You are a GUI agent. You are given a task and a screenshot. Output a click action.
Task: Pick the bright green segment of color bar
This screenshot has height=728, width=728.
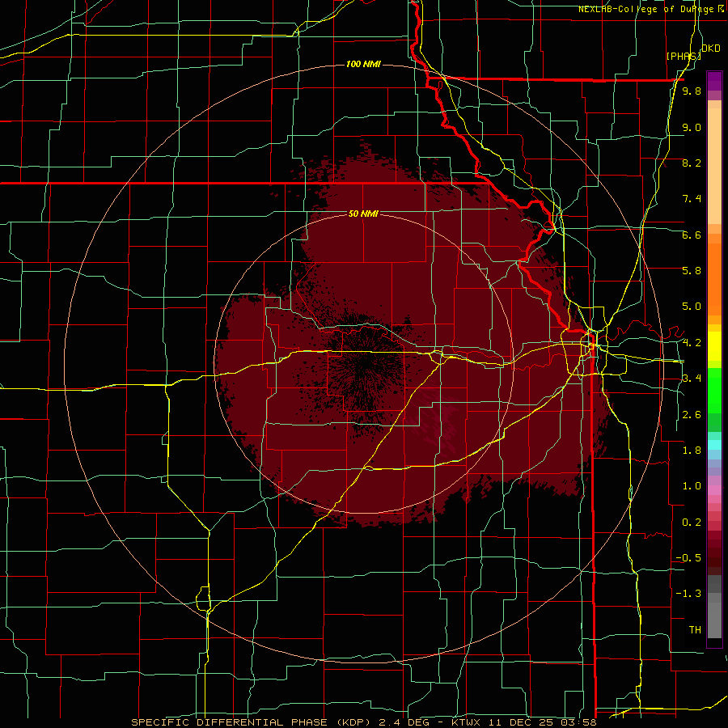click(714, 392)
